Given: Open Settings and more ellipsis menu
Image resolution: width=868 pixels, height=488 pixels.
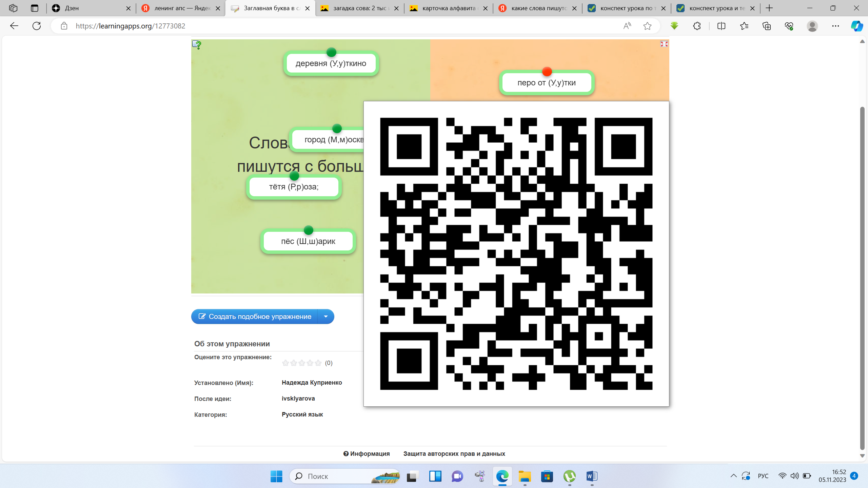Looking at the screenshot, I should [x=835, y=26].
